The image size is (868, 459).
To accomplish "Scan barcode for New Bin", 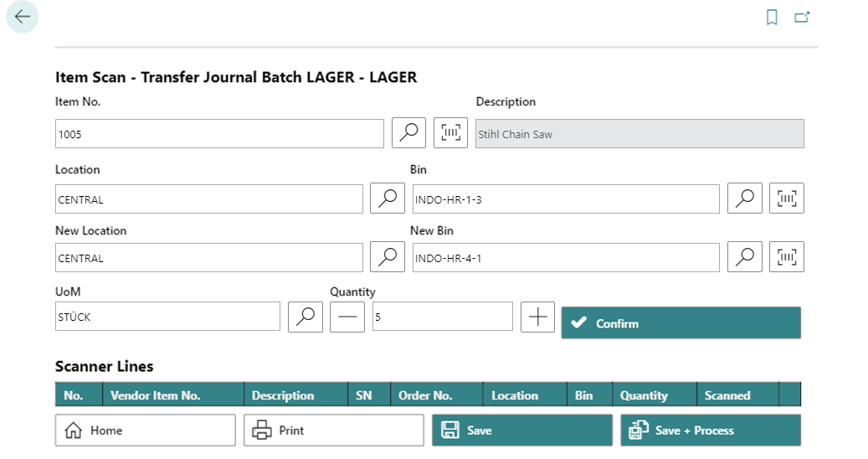I will 787,257.
